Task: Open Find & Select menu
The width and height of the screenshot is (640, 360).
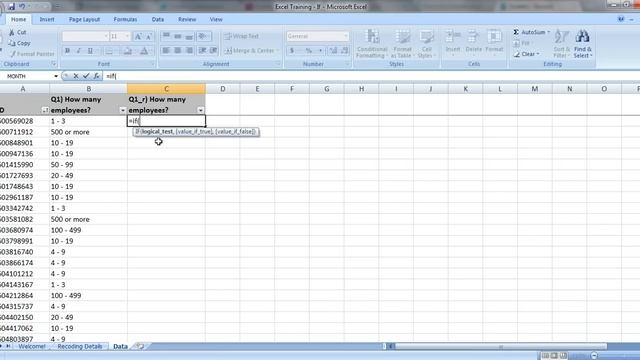Action: tap(582, 43)
